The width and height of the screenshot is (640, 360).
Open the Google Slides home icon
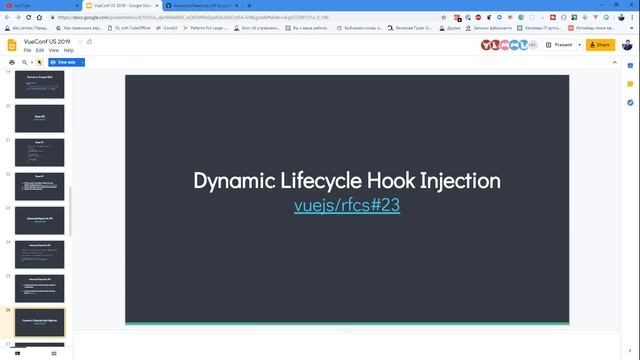coord(12,45)
